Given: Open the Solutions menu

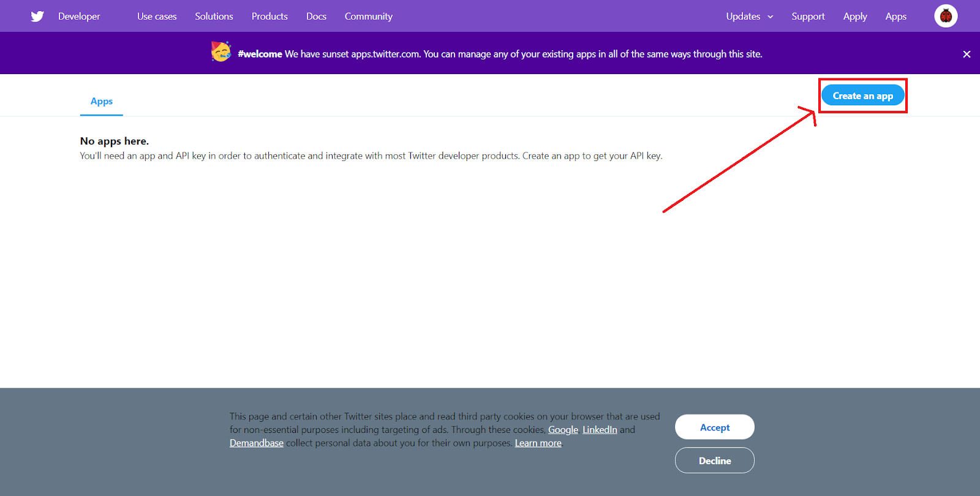Looking at the screenshot, I should click(214, 17).
